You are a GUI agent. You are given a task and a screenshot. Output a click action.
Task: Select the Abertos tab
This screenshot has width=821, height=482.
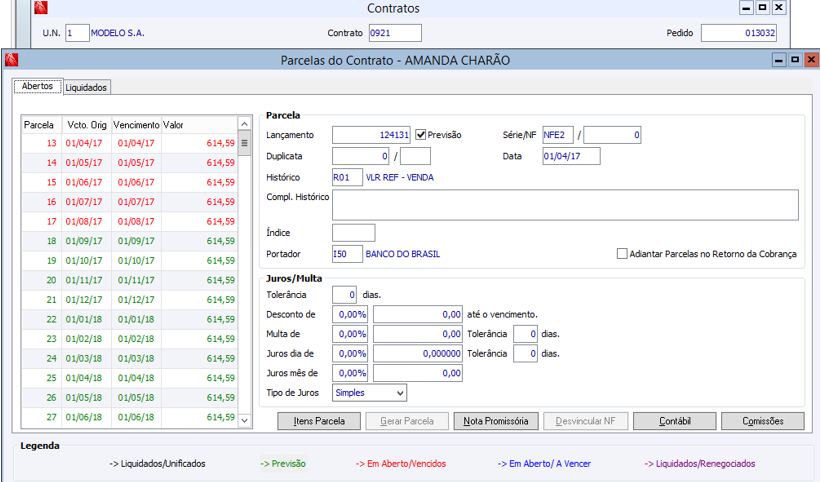[x=37, y=87]
